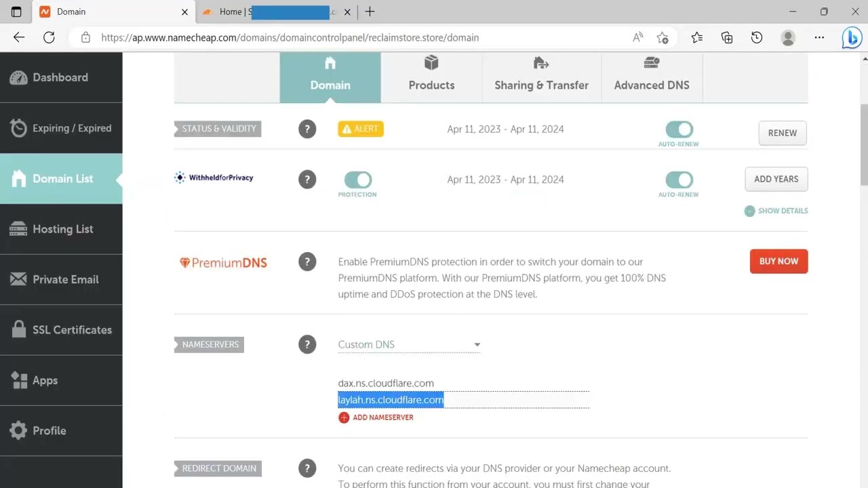Image resolution: width=868 pixels, height=488 pixels.
Task: Open Apps in the sidebar
Action: click(x=61, y=380)
